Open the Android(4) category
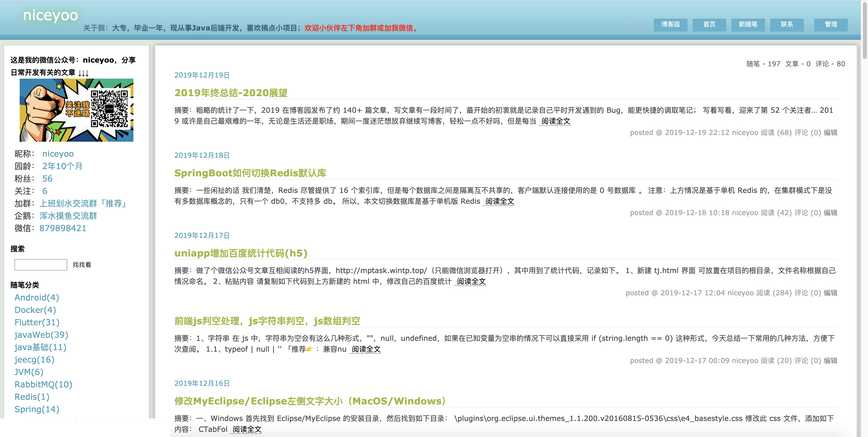Image resolution: width=868 pixels, height=437 pixels. pyautogui.click(x=37, y=298)
